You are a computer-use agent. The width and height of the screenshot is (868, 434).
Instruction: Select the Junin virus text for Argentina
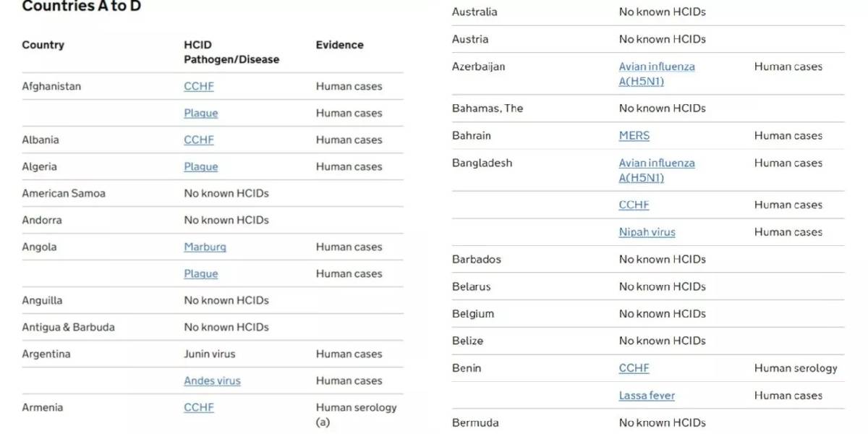tap(209, 354)
